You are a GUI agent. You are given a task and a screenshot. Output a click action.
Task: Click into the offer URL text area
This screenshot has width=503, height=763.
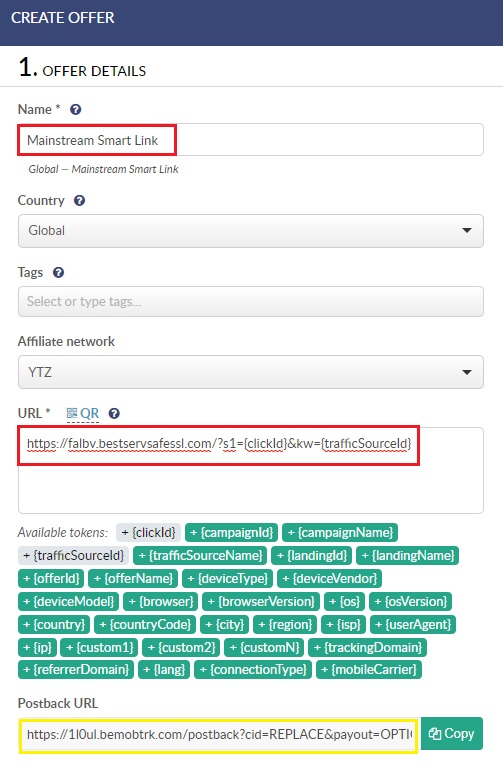[251, 470]
